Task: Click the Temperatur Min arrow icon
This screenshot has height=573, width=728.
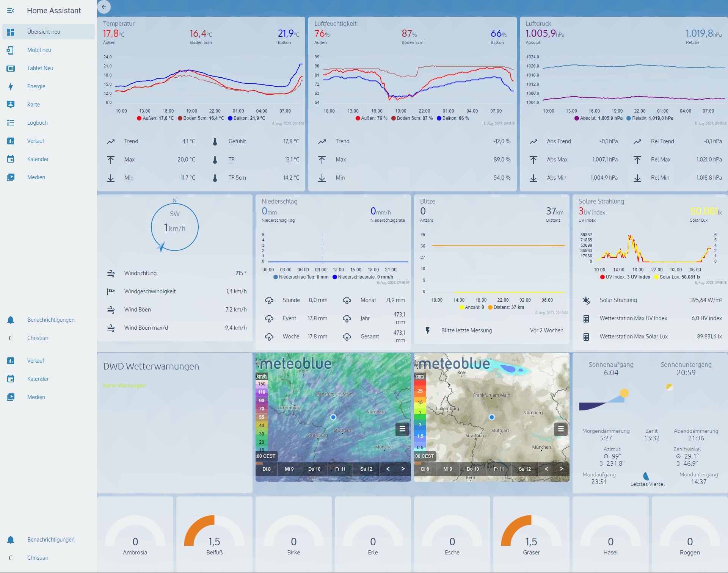Action: pyautogui.click(x=111, y=178)
